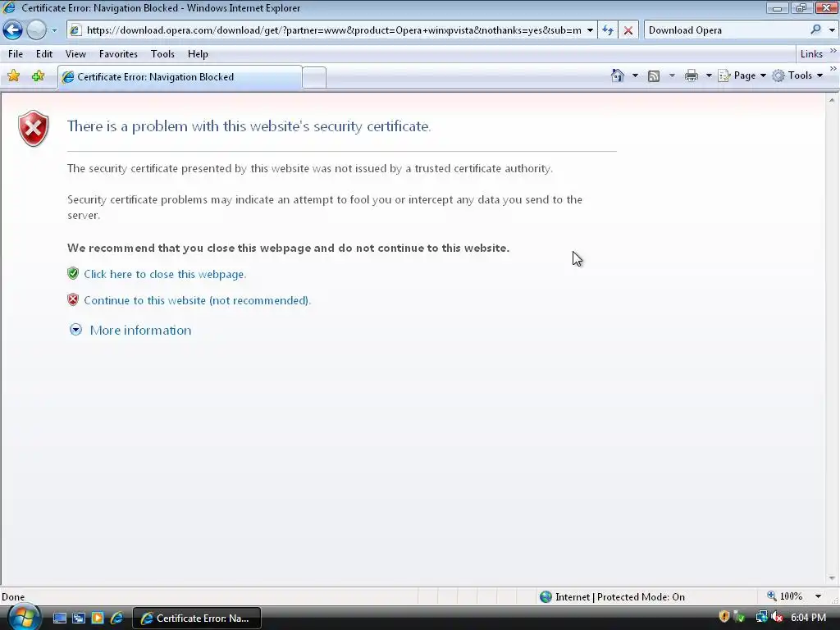Click the green shield icon beside close link
Image resolution: width=840 pixels, height=630 pixels.
pyautogui.click(x=73, y=274)
